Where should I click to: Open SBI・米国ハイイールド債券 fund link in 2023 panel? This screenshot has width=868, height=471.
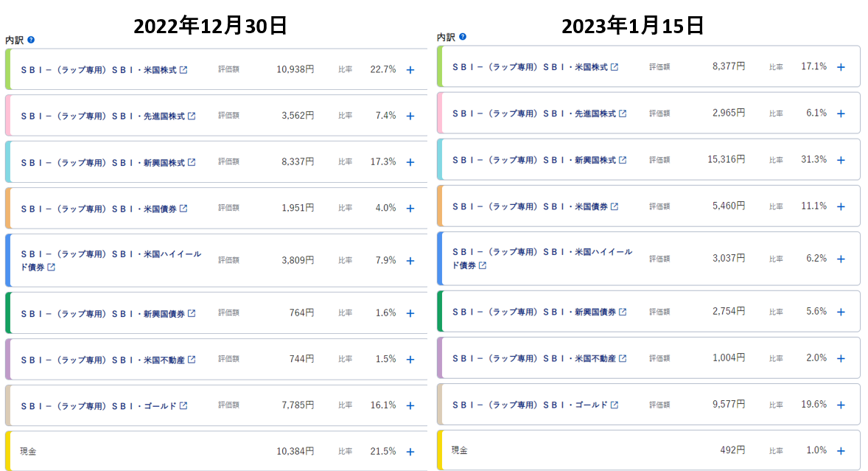pyautogui.click(x=542, y=259)
